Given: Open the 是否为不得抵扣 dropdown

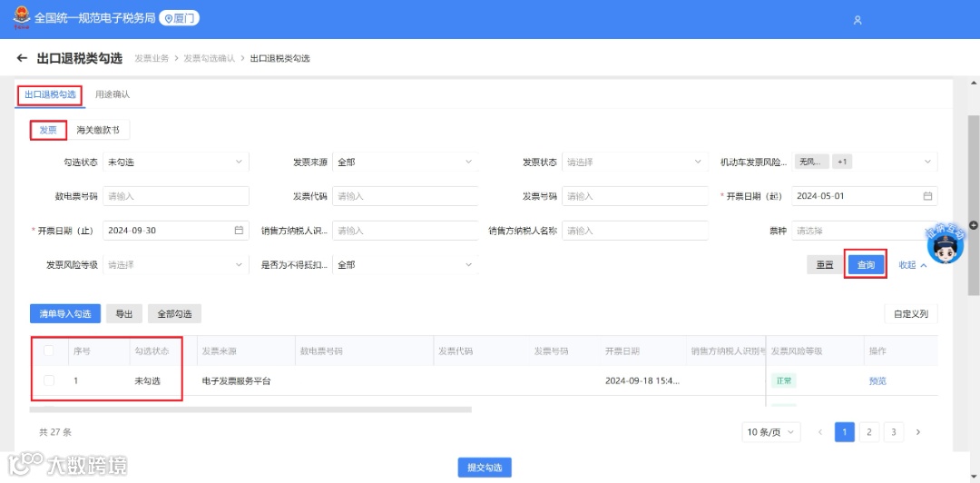Looking at the screenshot, I should click(x=405, y=264).
